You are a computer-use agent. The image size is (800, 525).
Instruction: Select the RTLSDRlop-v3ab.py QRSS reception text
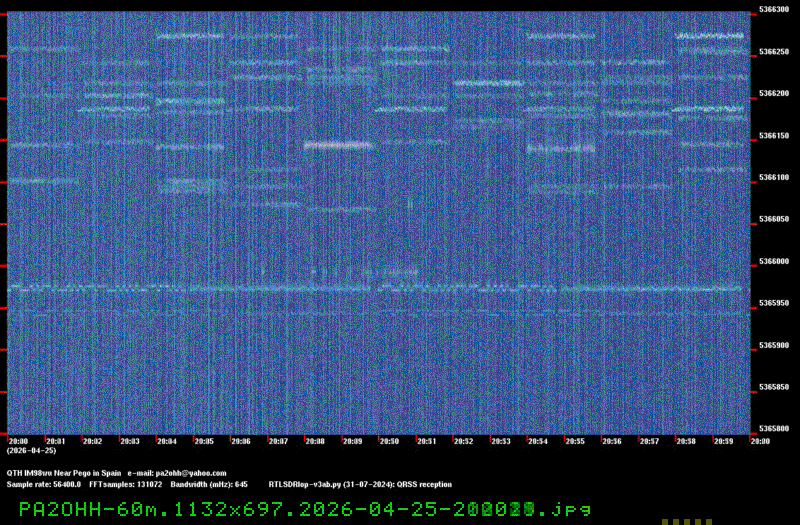pyautogui.click(x=360, y=485)
